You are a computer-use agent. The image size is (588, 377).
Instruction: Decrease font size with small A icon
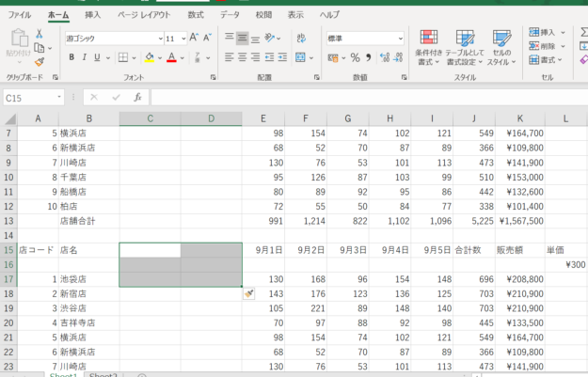point(207,38)
